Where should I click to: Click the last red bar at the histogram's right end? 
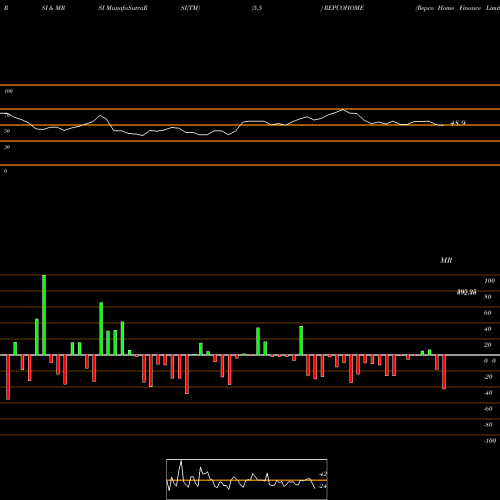point(444,372)
